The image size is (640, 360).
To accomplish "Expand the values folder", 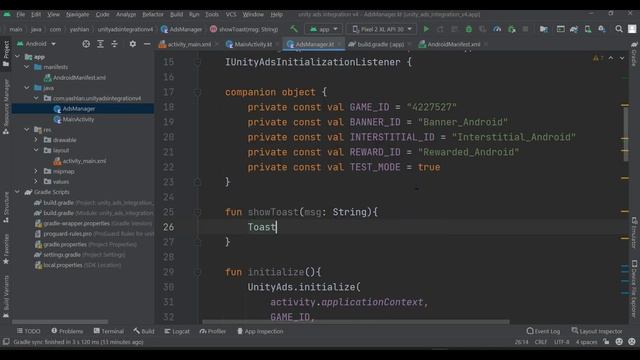I will click(x=36, y=181).
